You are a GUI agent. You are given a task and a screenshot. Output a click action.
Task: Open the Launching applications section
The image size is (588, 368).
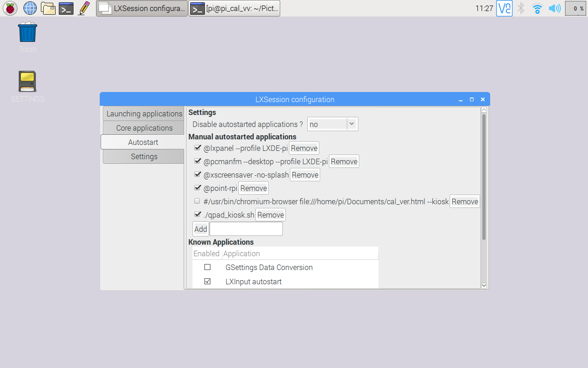(x=143, y=114)
